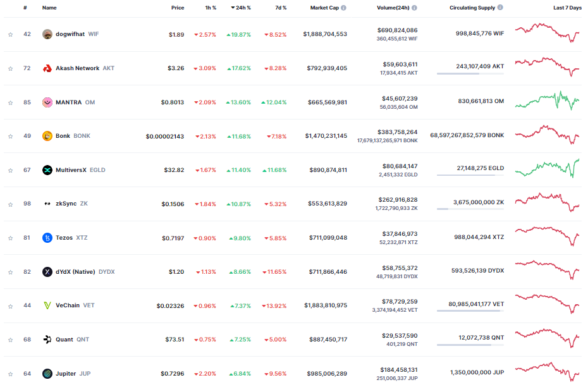Viewport: 588px width, 387px height.
Task: Sort by 7d % header
Action: coord(281,8)
